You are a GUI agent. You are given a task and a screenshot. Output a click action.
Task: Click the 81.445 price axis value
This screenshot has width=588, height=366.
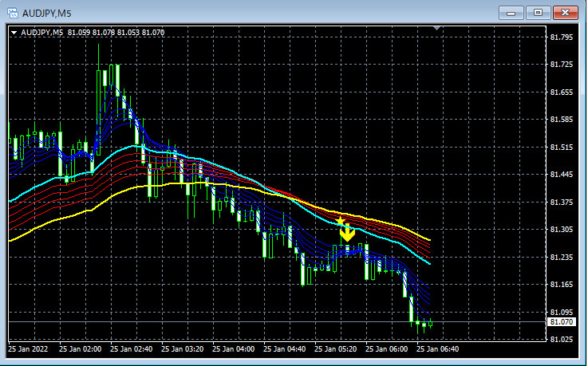coord(562,175)
